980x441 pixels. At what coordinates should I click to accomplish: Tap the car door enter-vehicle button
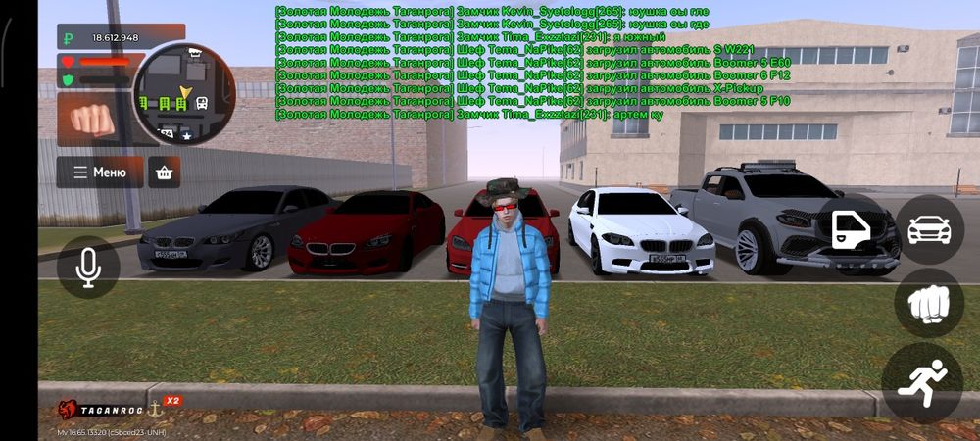pyautogui.click(x=850, y=229)
